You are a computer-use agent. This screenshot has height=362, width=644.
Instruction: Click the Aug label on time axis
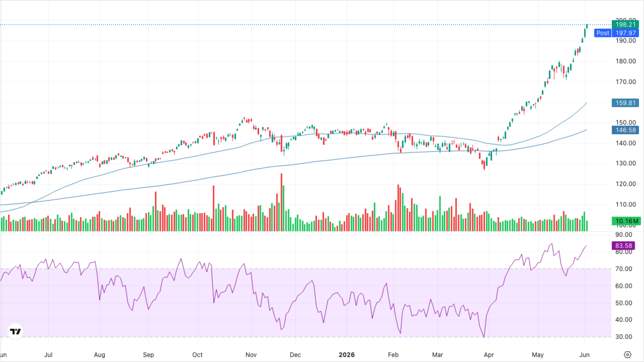[x=99, y=355]
